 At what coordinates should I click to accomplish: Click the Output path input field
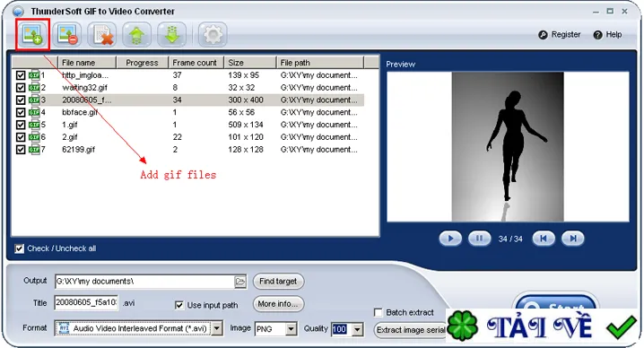[x=144, y=282]
